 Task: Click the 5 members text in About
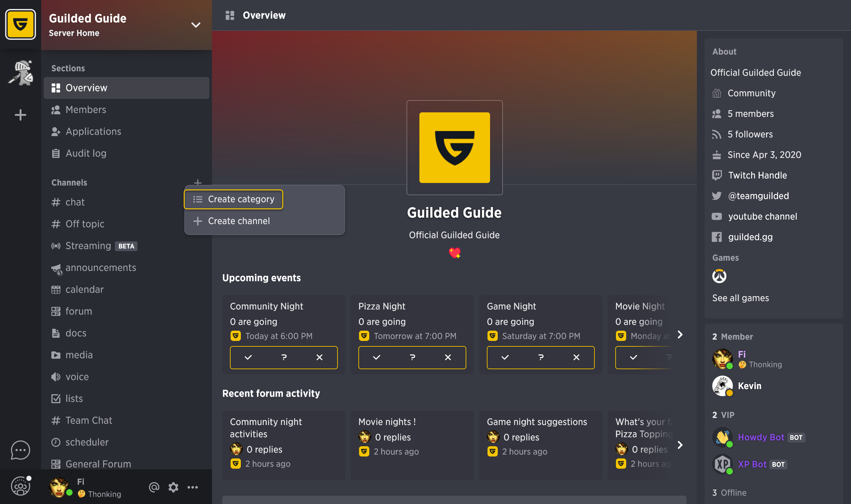(x=750, y=114)
